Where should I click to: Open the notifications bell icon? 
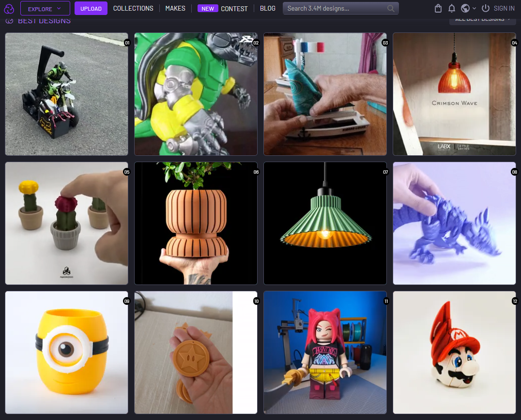[452, 8]
